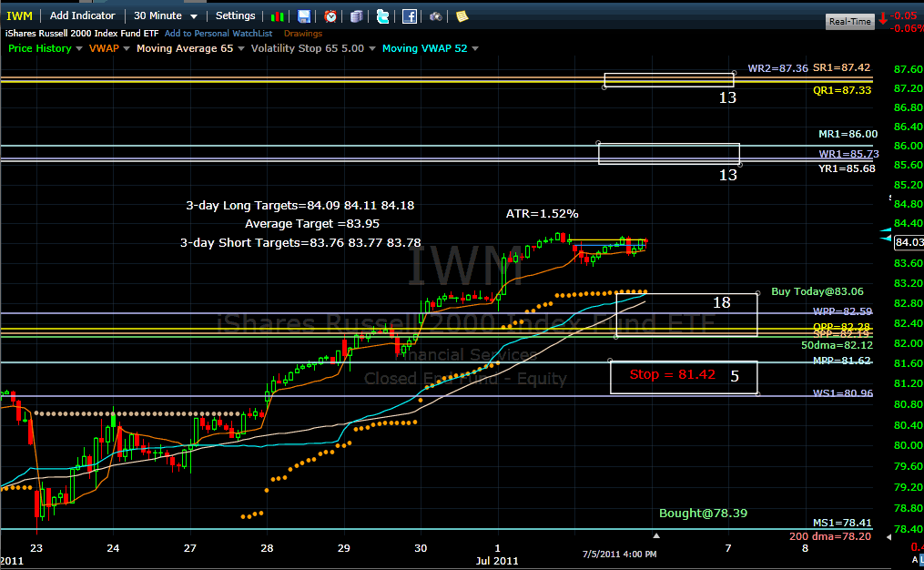Viewport: 924px width, 570px height.
Task: Open the 30 Minute timeframe dropdown
Action: coord(166,15)
